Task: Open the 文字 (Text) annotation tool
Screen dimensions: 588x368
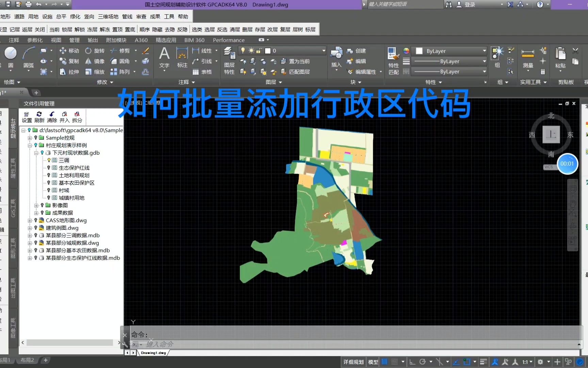Action: pyautogui.click(x=164, y=58)
